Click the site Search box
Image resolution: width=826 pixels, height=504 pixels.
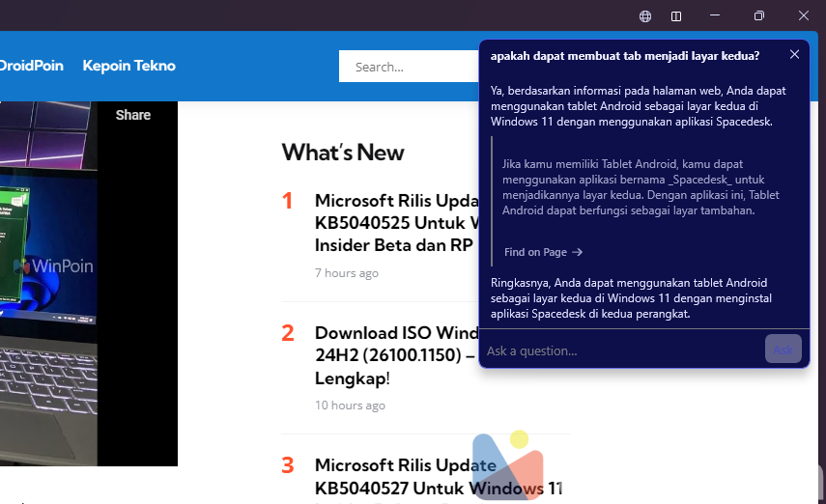click(x=408, y=67)
